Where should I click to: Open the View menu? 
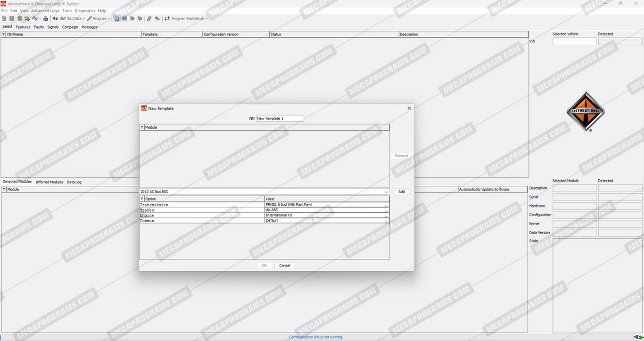pyautogui.click(x=25, y=11)
